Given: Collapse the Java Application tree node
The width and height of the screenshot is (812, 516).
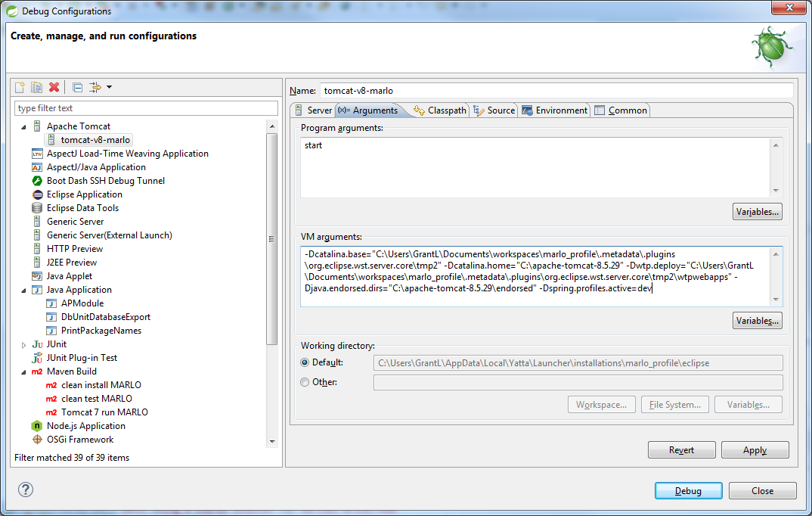Looking at the screenshot, I should coord(24,290).
